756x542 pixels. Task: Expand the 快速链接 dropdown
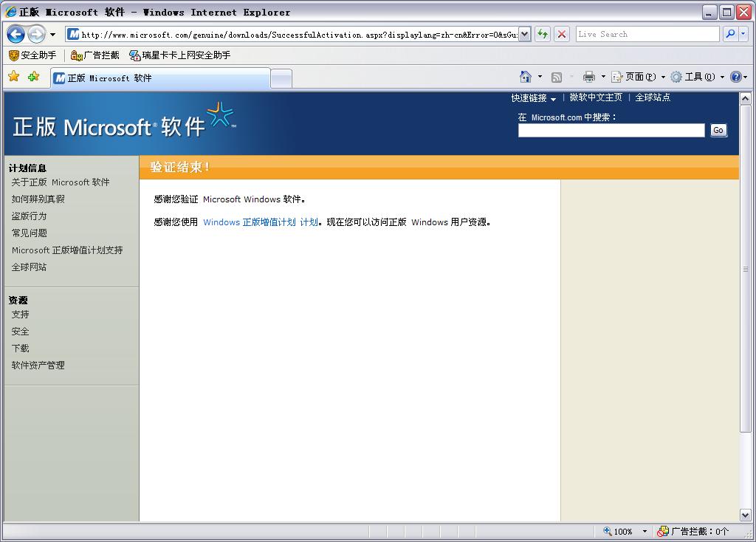click(x=533, y=98)
